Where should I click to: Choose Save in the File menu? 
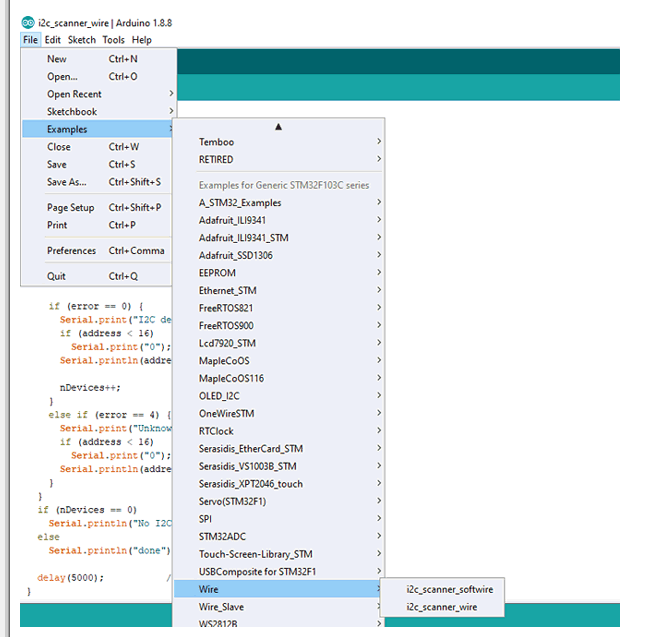tap(97, 164)
